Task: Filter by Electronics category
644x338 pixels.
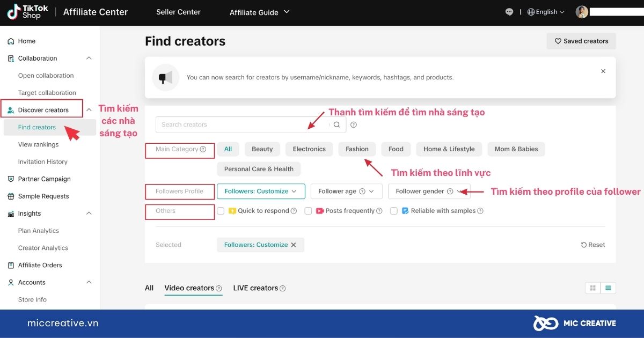Action: pyautogui.click(x=309, y=149)
